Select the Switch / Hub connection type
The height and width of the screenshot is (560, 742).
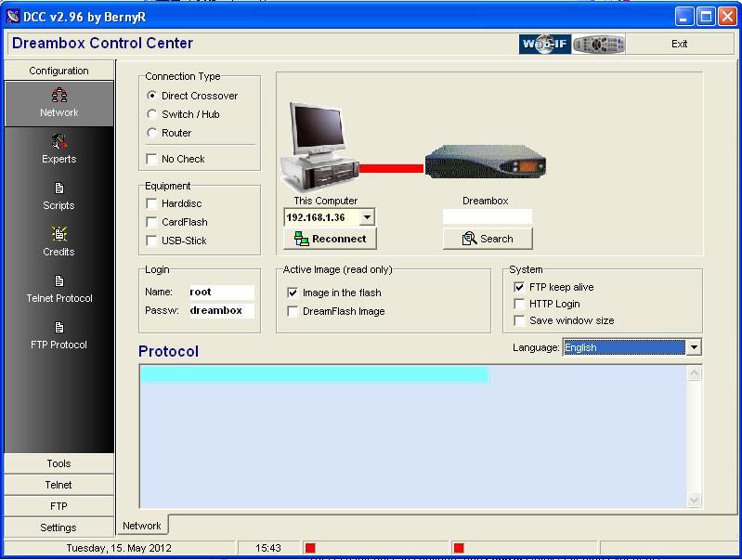pyautogui.click(x=152, y=114)
